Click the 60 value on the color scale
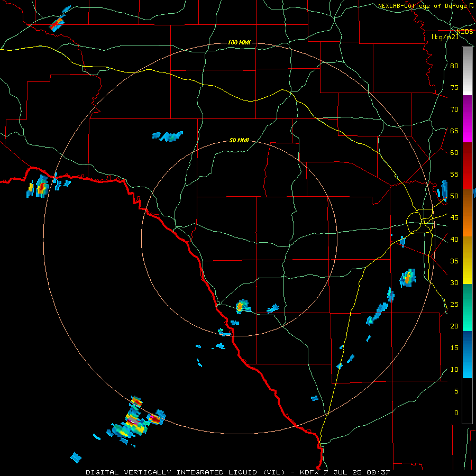The width and height of the screenshot is (476, 476). coord(454,153)
